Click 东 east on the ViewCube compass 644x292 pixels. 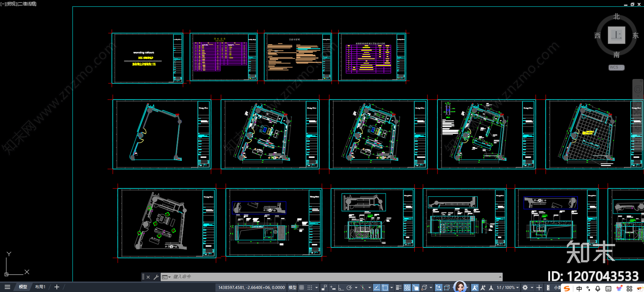(x=636, y=35)
